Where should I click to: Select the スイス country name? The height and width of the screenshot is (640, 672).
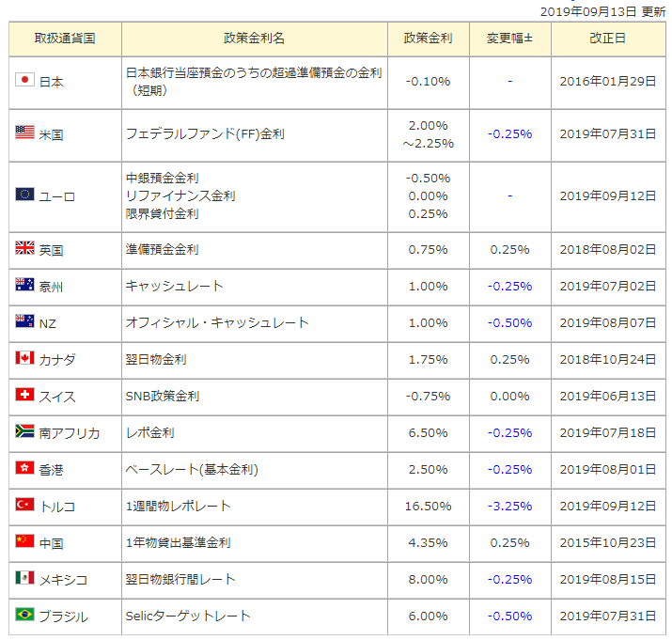tap(57, 397)
